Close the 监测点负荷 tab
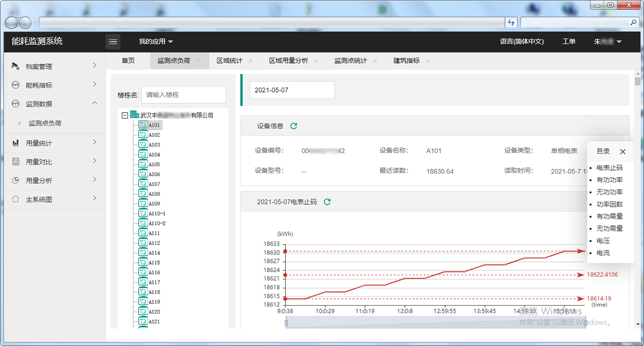The image size is (644, 346). pyautogui.click(x=198, y=61)
